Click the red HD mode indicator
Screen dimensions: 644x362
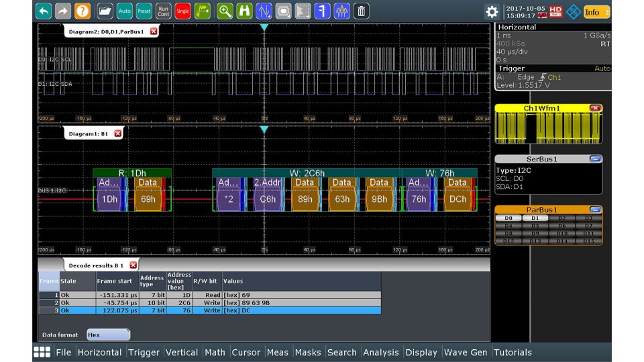[x=555, y=11]
